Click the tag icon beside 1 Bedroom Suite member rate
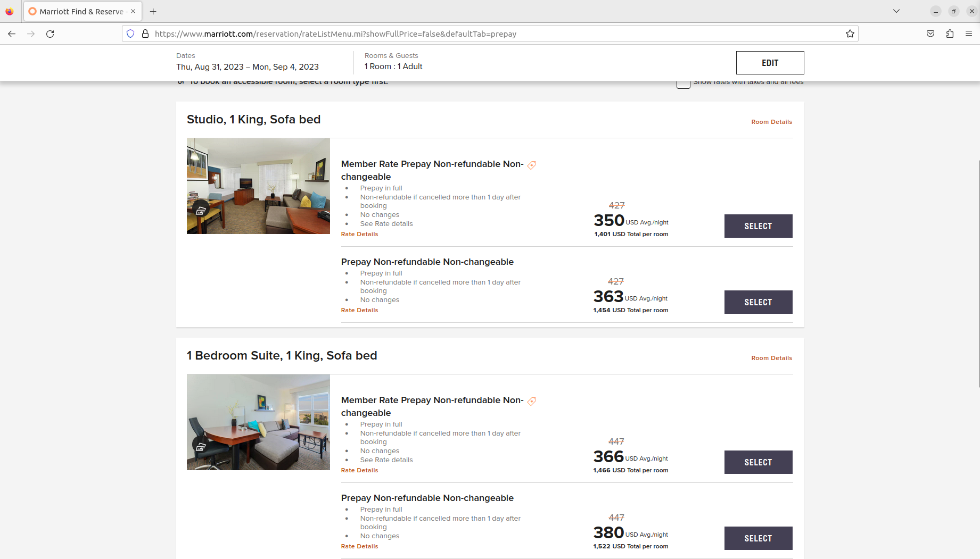Screen dimensions: 980x559 click(x=531, y=401)
